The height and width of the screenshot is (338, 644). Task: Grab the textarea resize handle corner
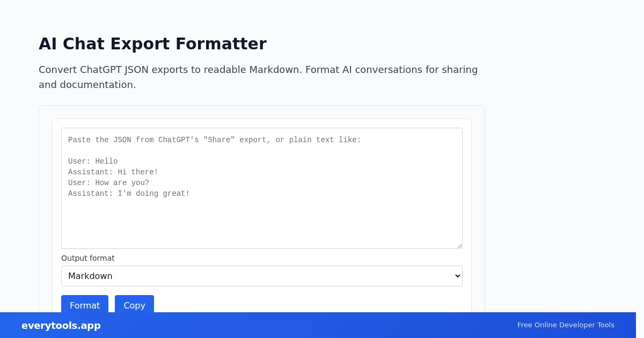(459, 246)
